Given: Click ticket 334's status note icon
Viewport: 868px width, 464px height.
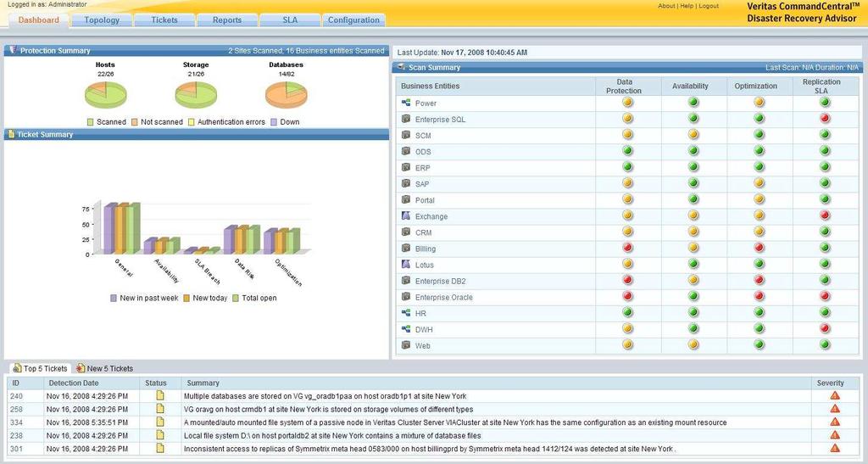Looking at the screenshot, I should pos(160,422).
